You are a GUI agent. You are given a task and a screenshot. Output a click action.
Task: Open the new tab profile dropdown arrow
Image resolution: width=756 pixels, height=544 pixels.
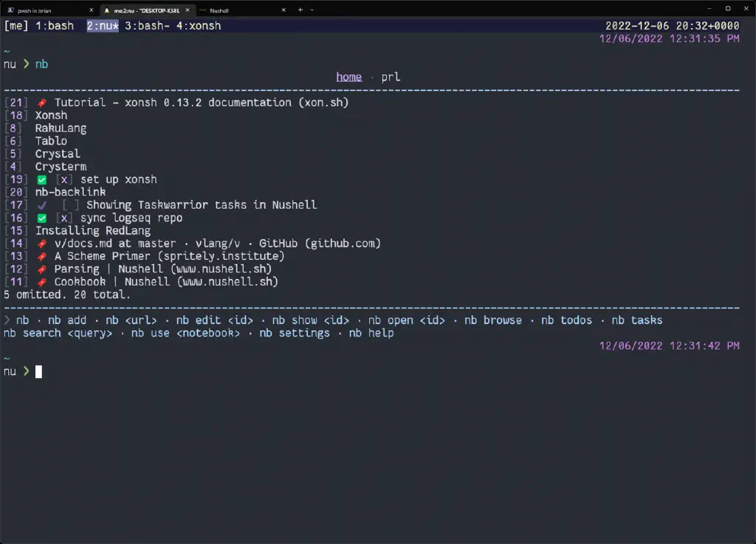click(x=312, y=10)
